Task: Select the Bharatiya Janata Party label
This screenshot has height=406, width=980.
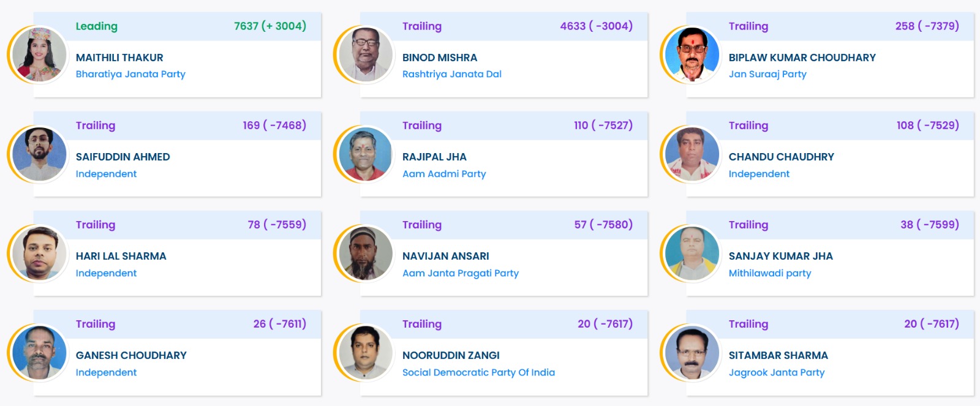Action: tap(130, 74)
